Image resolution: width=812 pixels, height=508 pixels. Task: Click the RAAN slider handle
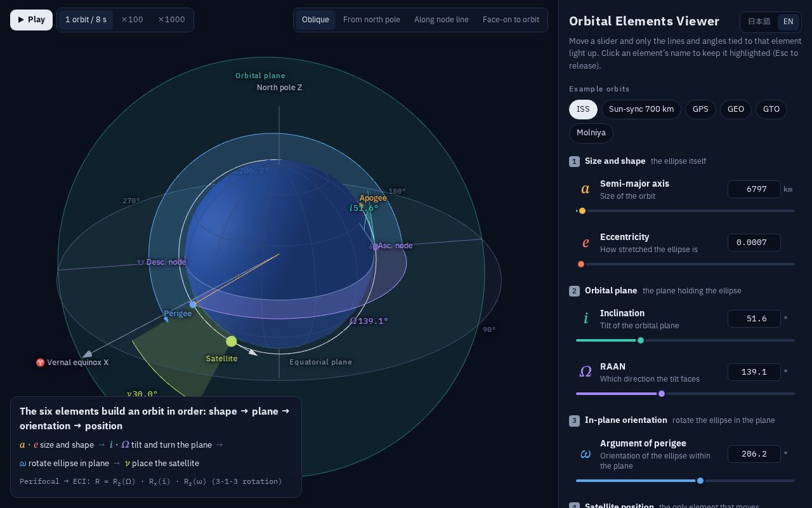(662, 394)
